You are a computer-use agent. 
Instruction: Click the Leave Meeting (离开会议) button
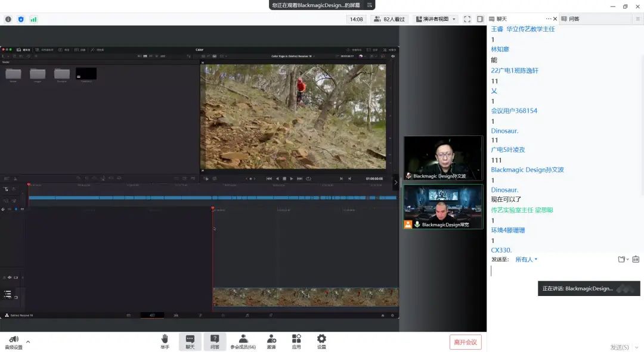click(x=465, y=342)
